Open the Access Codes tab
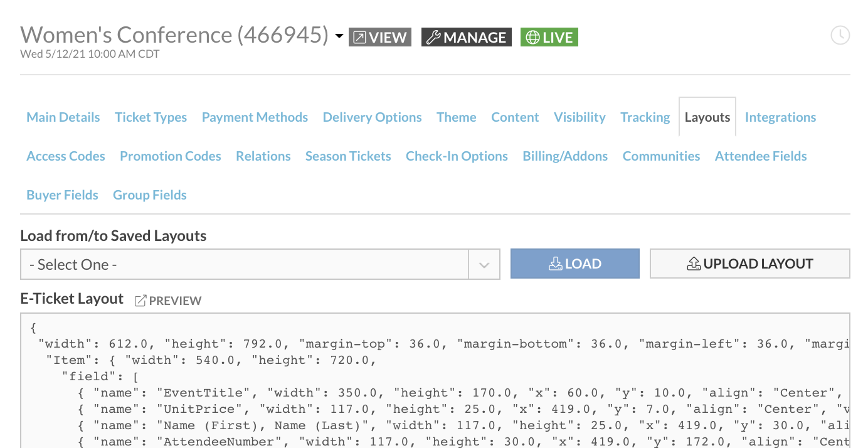The image size is (868, 448). 66,156
